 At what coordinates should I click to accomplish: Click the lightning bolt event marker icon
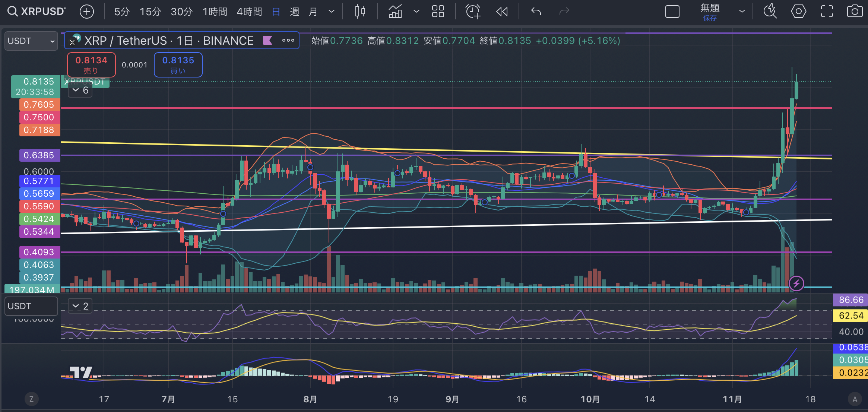point(796,283)
